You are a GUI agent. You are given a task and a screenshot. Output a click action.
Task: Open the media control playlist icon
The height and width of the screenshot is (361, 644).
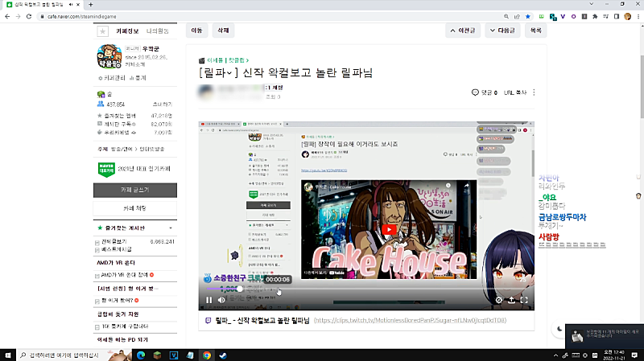pos(606,16)
